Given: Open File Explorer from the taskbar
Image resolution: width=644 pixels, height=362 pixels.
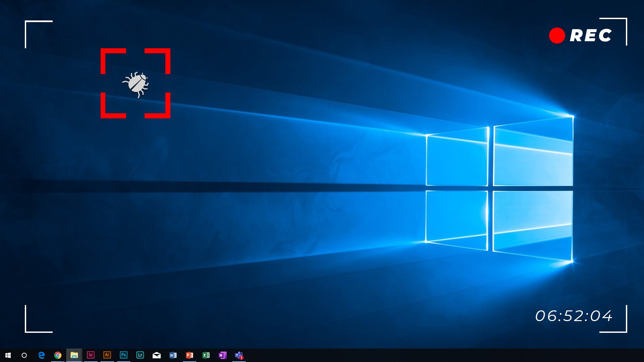Looking at the screenshot, I should pyautogui.click(x=74, y=355).
